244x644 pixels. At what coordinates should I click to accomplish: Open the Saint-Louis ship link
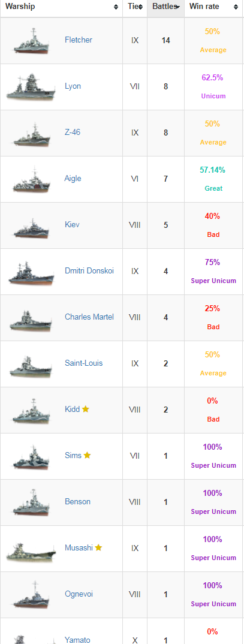pyautogui.click(x=84, y=363)
